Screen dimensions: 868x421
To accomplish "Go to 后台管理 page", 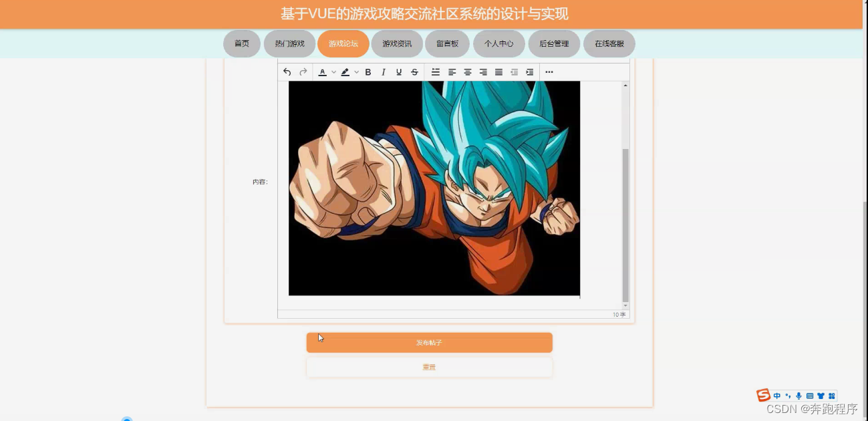I will click(x=554, y=43).
